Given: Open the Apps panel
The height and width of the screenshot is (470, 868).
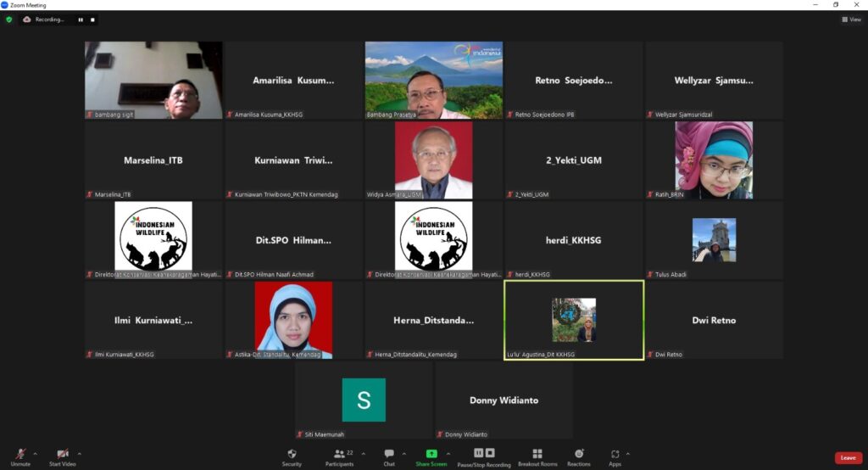Looking at the screenshot, I should point(615,457).
